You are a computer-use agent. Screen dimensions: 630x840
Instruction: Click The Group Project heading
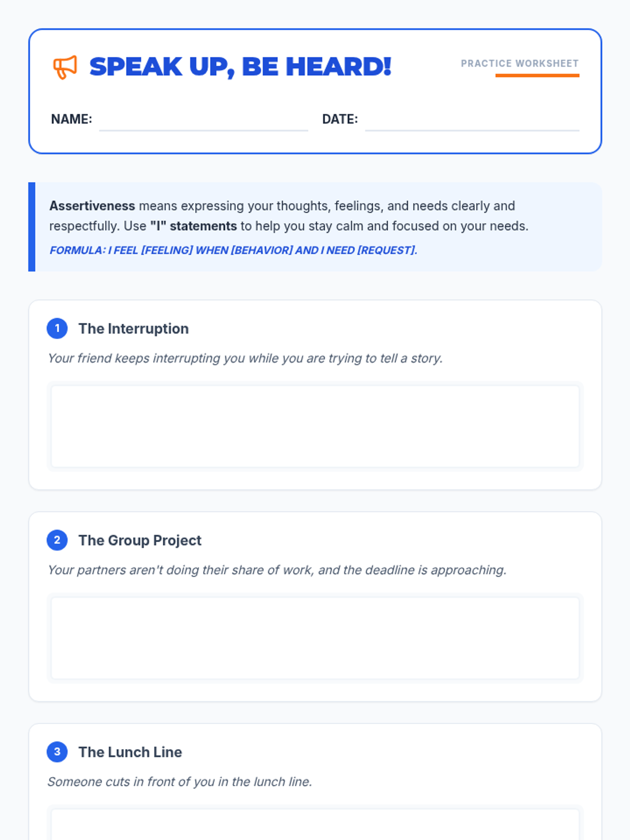140,540
